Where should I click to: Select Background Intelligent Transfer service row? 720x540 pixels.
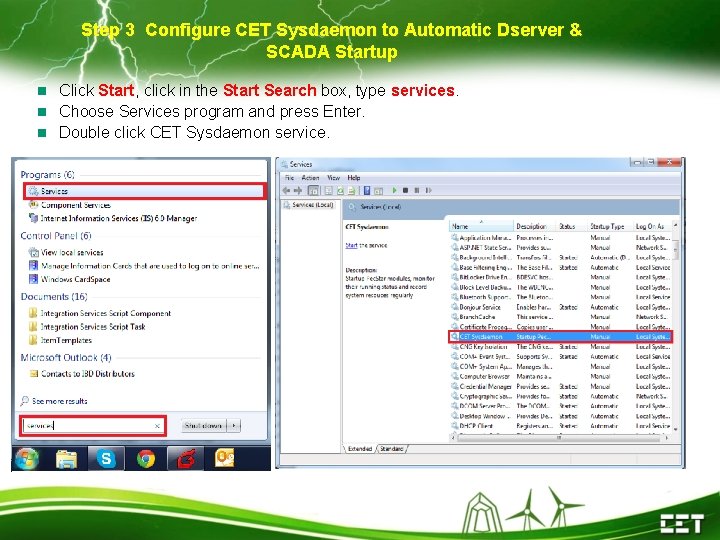click(x=561, y=258)
